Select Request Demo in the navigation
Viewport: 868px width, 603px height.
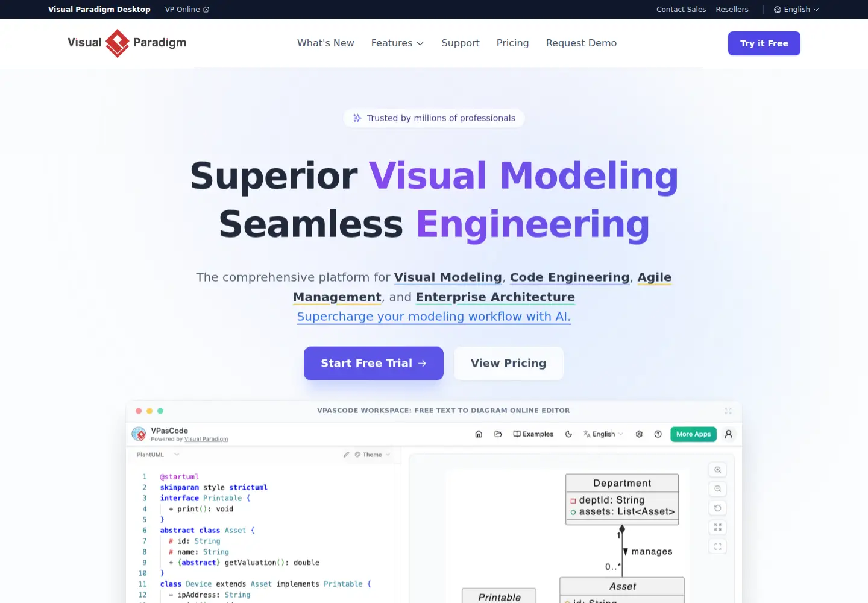click(x=581, y=43)
